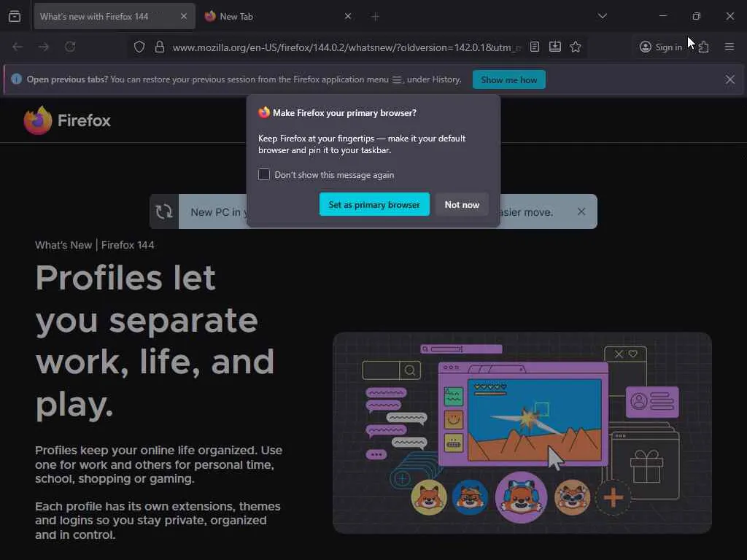Image resolution: width=747 pixels, height=560 pixels.
Task: Click the install/download page icon in address bar
Action: point(555,47)
